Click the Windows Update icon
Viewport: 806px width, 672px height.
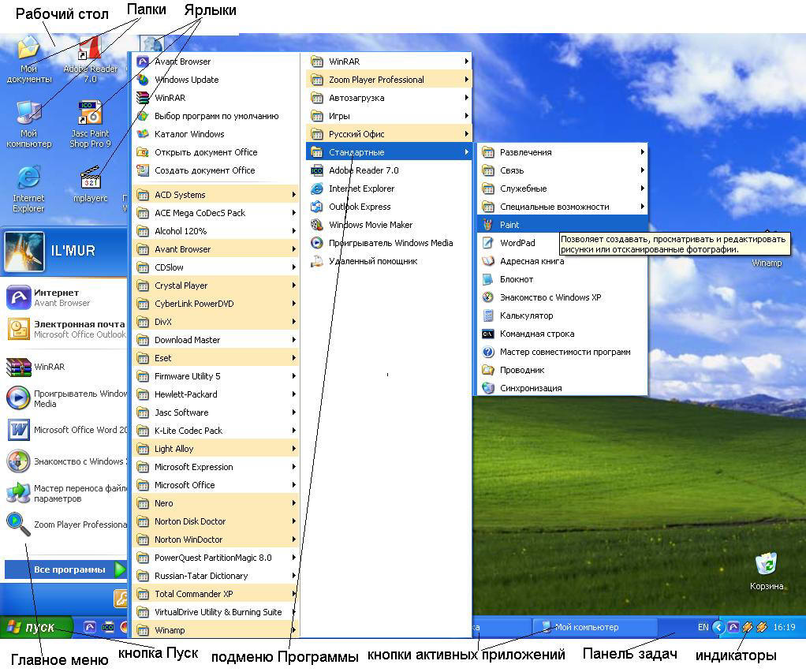(143, 80)
